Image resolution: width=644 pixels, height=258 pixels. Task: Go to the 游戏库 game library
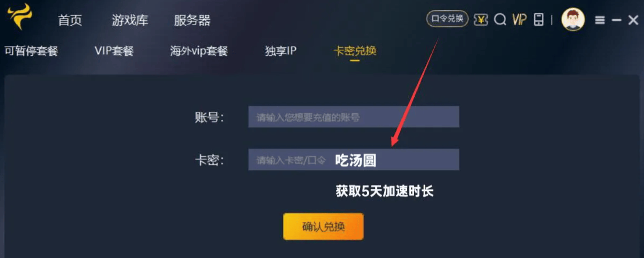point(130,20)
